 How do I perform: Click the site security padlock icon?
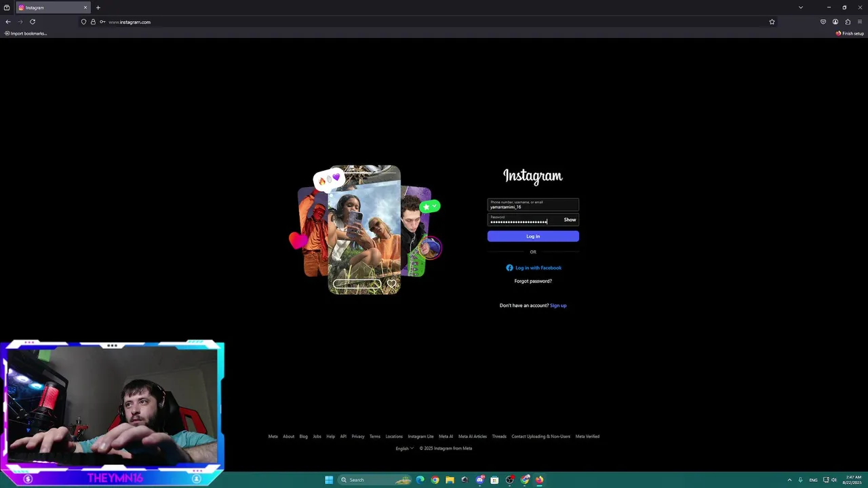pyautogui.click(x=93, y=22)
